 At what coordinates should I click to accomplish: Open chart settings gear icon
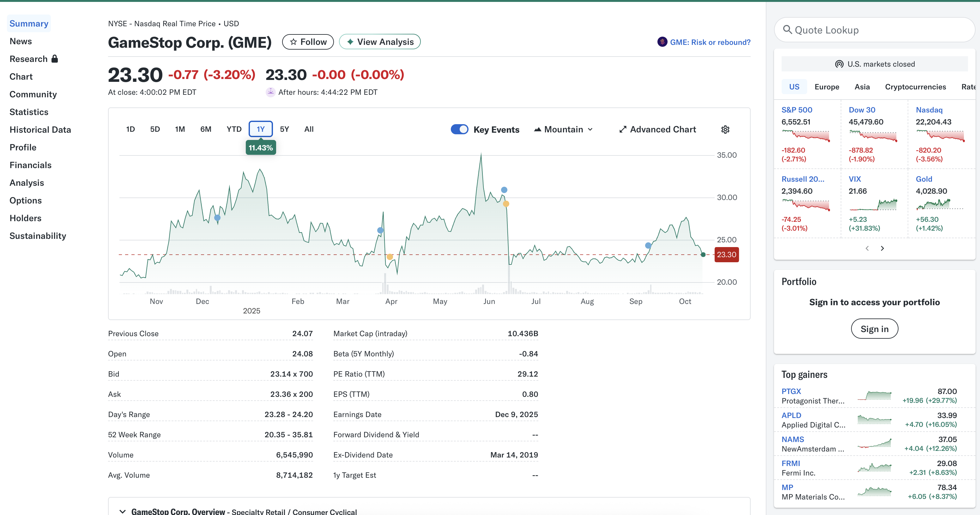coord(725,129)
